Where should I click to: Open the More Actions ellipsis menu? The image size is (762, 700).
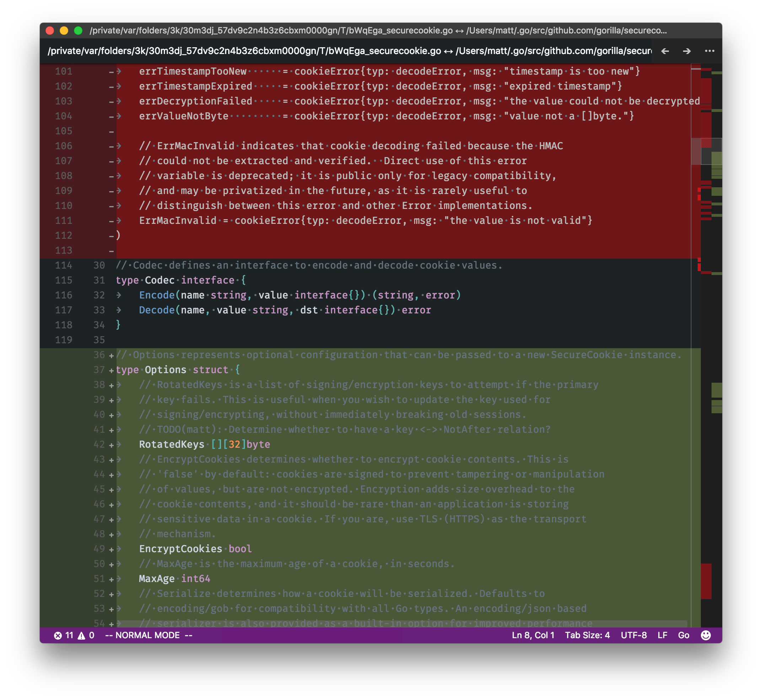tap(710, 51)
